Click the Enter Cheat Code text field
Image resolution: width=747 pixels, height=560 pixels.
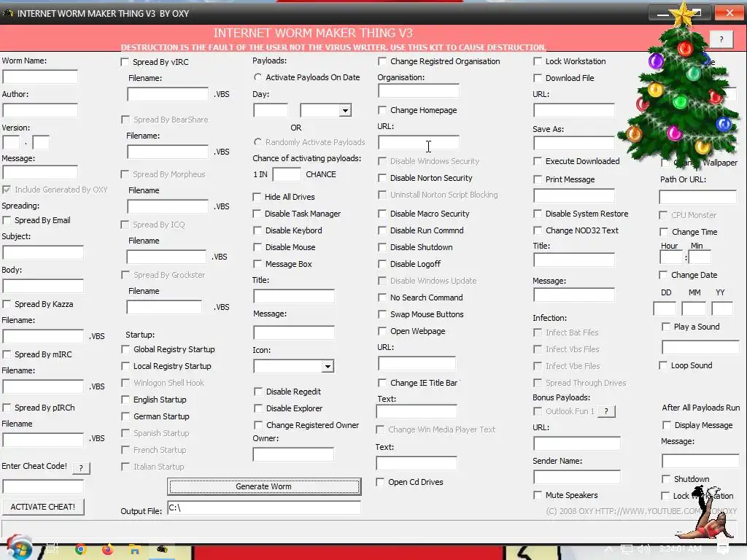pyautogui.click(x=43, y=486)
